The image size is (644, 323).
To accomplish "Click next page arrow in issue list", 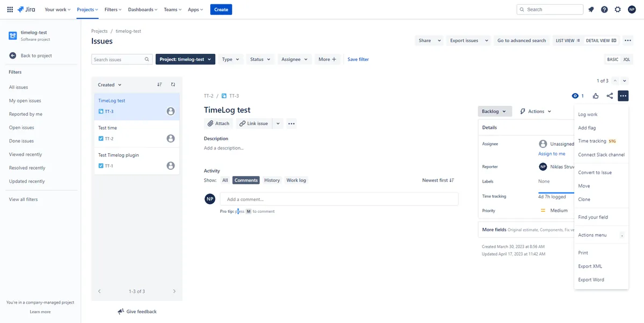I will 174,291.
